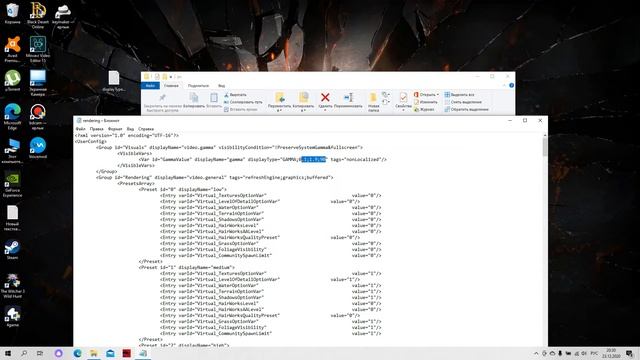Screen dimensions: 640x360
Task: Open This PC desktop shortcut
Action: point(12,151)
